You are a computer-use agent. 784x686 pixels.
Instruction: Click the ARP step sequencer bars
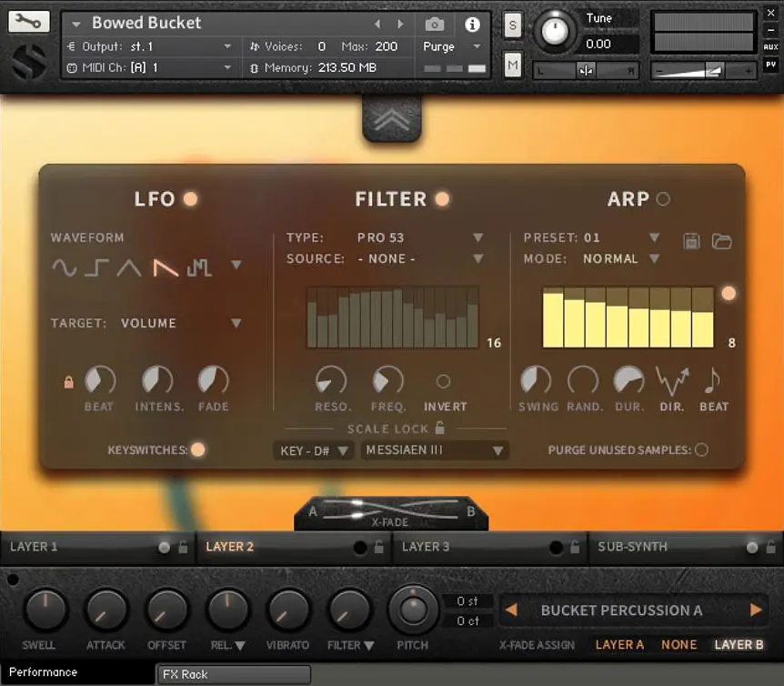(628, 318)
